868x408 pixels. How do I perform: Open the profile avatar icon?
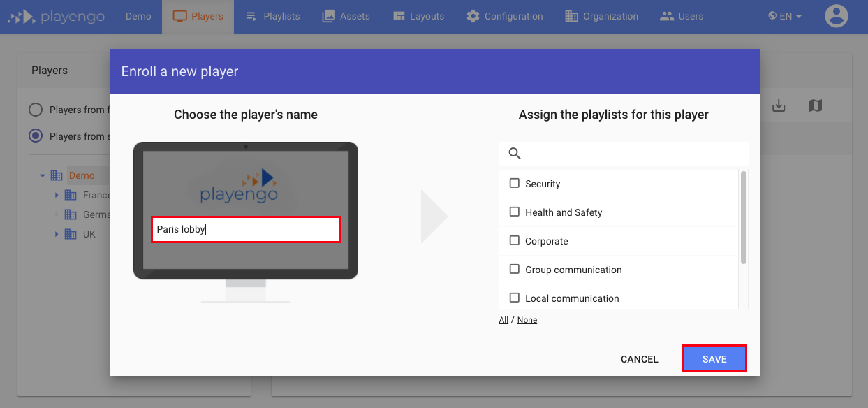coord(836,15)
